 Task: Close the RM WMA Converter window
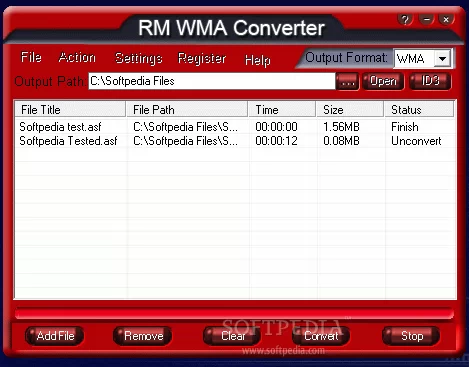(446, 20)
